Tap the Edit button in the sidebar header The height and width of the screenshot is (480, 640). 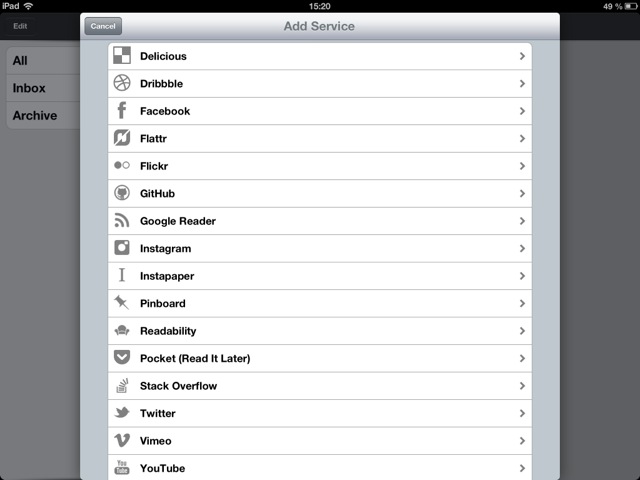(x=20, y=26)
